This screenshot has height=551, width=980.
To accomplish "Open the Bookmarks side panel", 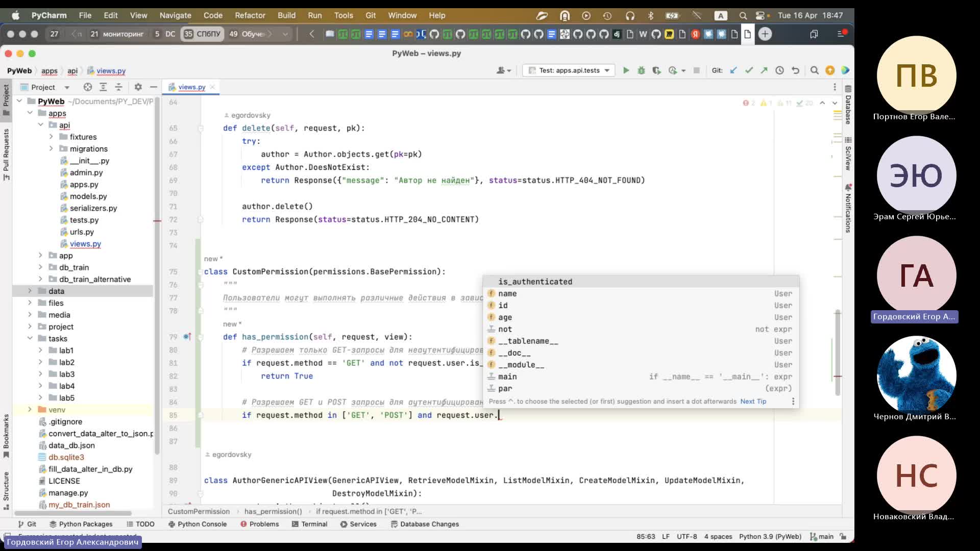I will tap(6, 435).
